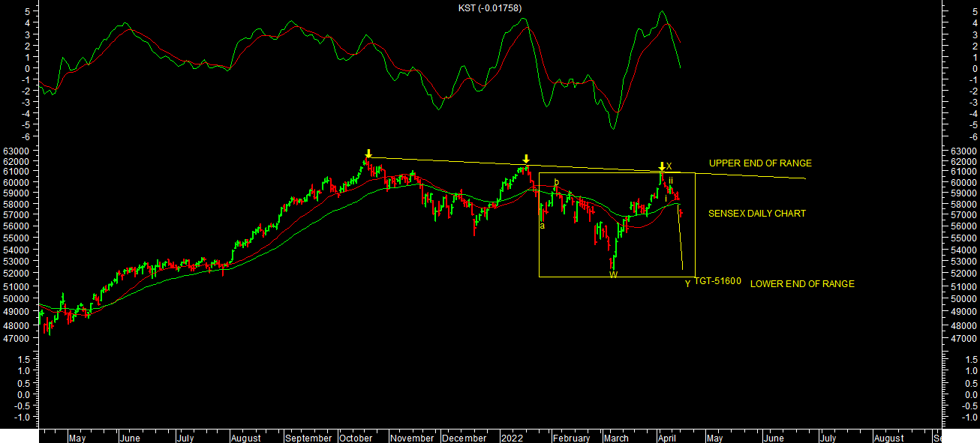Click the yellow arrow beside the X label
This screenshot has height=443, width=980.
(x=661, y=166)
